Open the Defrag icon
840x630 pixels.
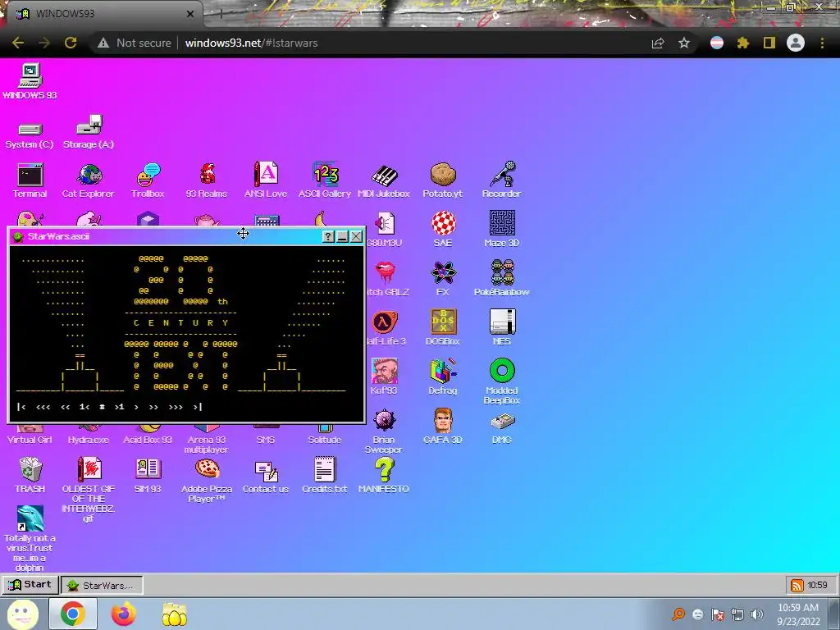[x=443, y=371]
